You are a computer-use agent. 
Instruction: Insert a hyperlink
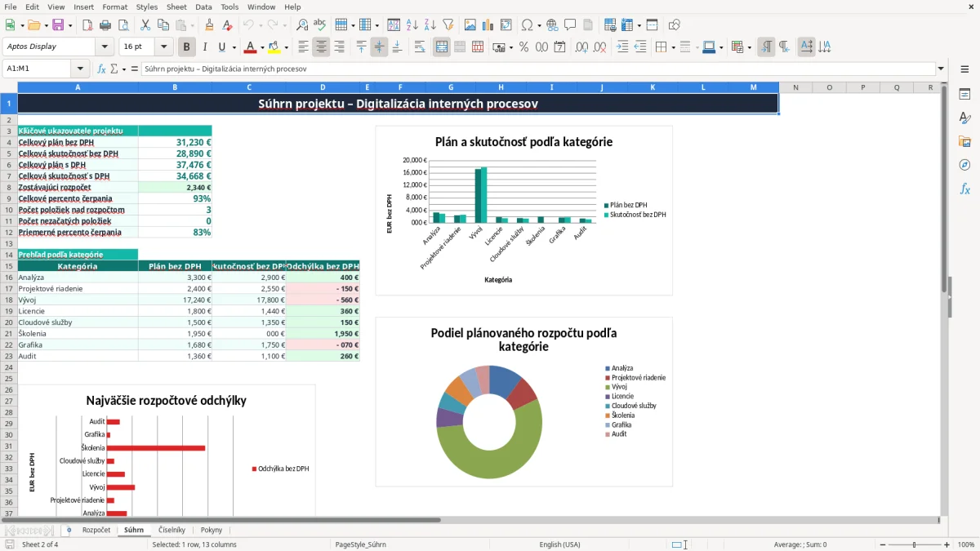click(x=552, y=25)
